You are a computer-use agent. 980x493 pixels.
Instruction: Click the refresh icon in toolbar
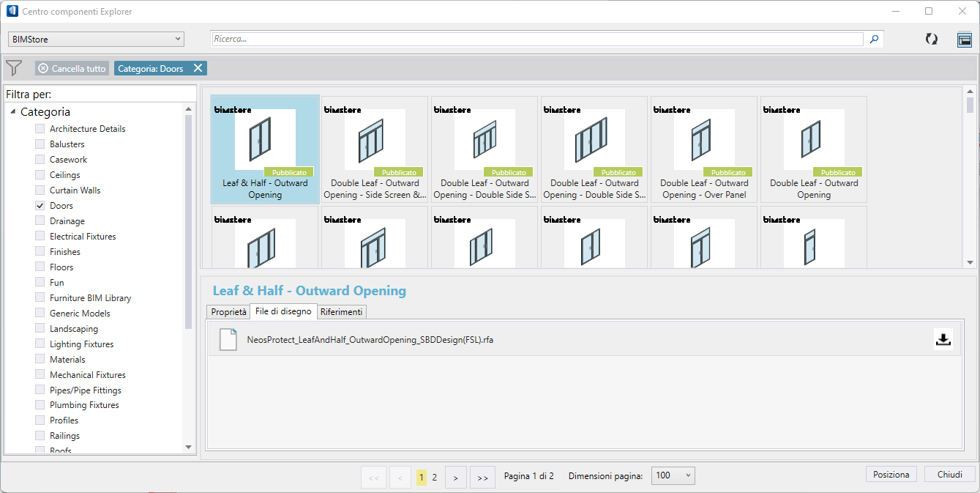[931, 40]
